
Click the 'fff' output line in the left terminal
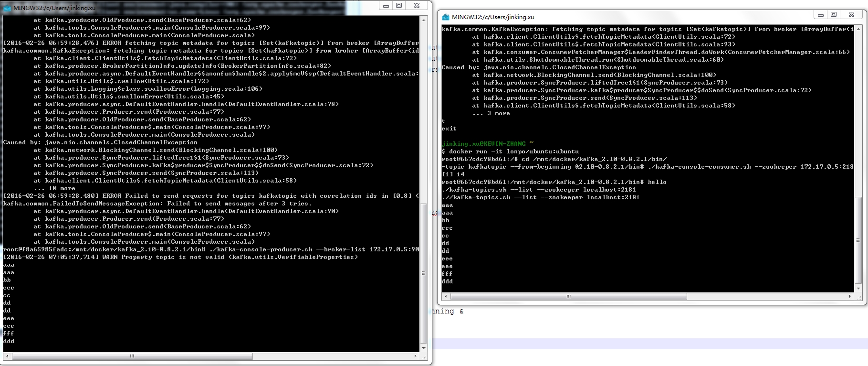pyautogui.click(x=9, y=334)
